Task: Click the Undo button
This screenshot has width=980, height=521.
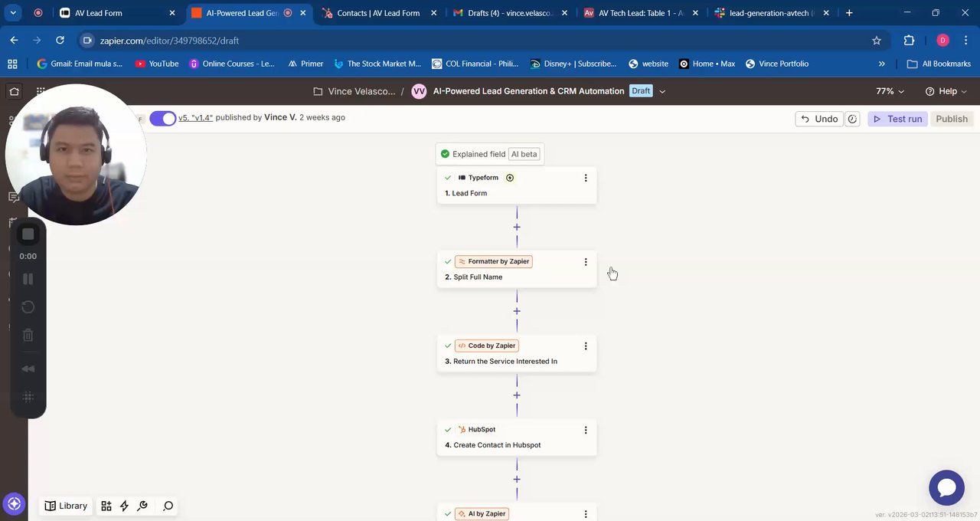Action: [818, 119]
